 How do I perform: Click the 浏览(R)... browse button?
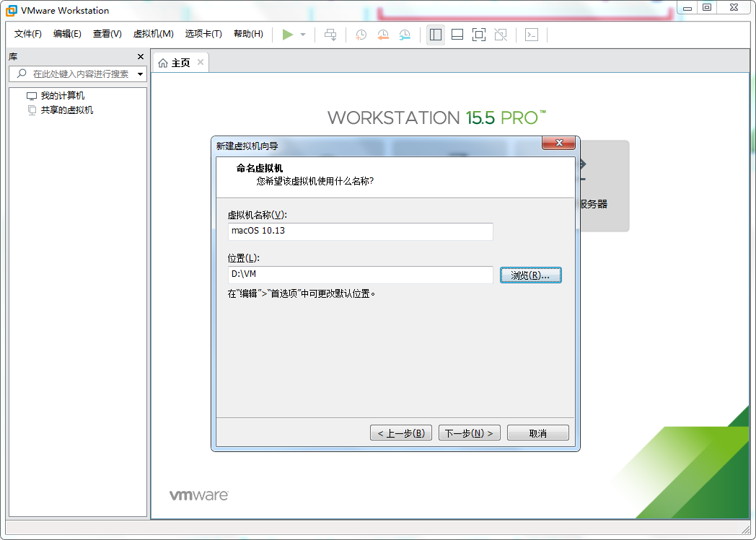point(530,275)
